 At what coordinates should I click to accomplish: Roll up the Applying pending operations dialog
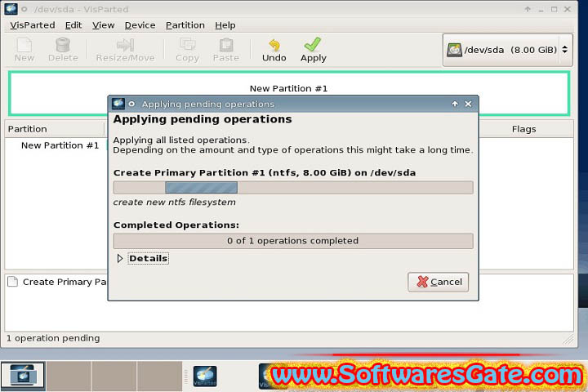[455, 104]
